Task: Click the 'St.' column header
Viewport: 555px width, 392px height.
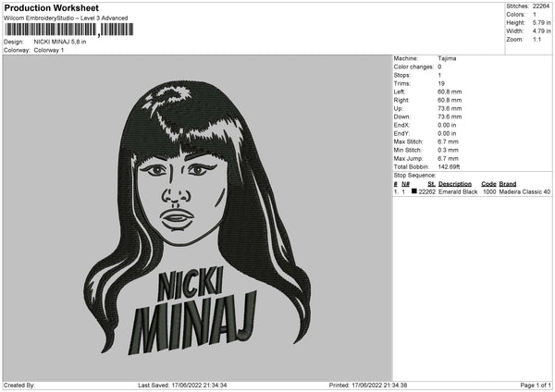Action: (x=431, y=184)
